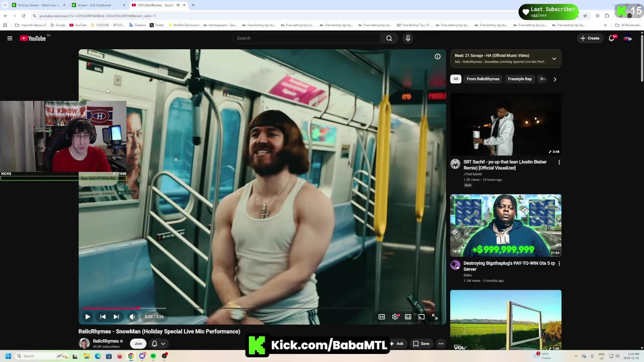The height and width of the screenshot is (362, 644).
Task: Click the Create button
Action: [590, 38]
